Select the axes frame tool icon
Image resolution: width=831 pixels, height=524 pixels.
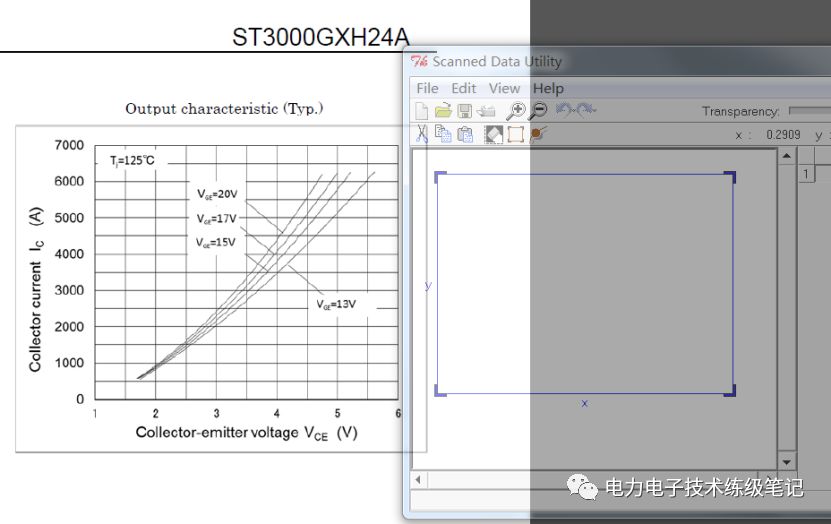click(515, 134)
